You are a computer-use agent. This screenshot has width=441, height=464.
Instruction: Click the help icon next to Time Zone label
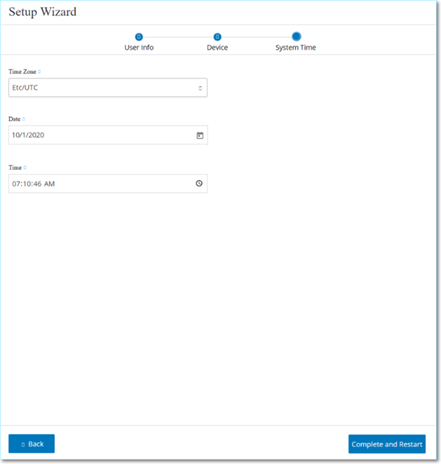(39, 72)
